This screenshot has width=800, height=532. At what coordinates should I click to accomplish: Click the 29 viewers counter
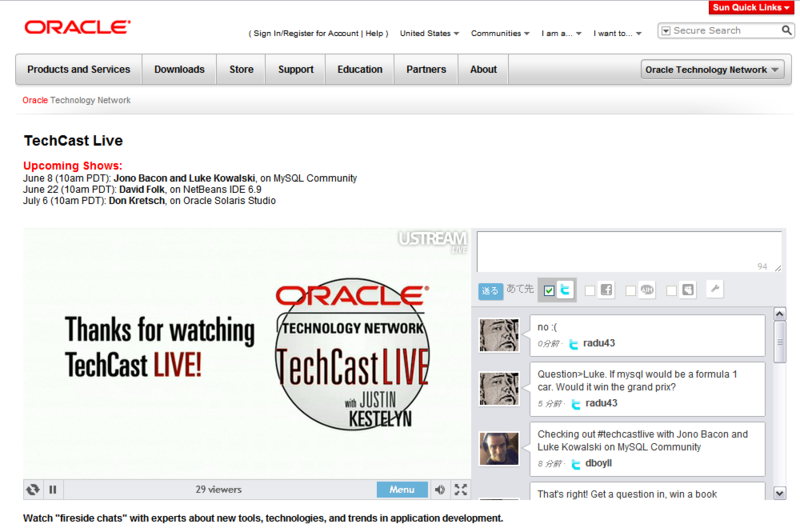pos(218,490)
